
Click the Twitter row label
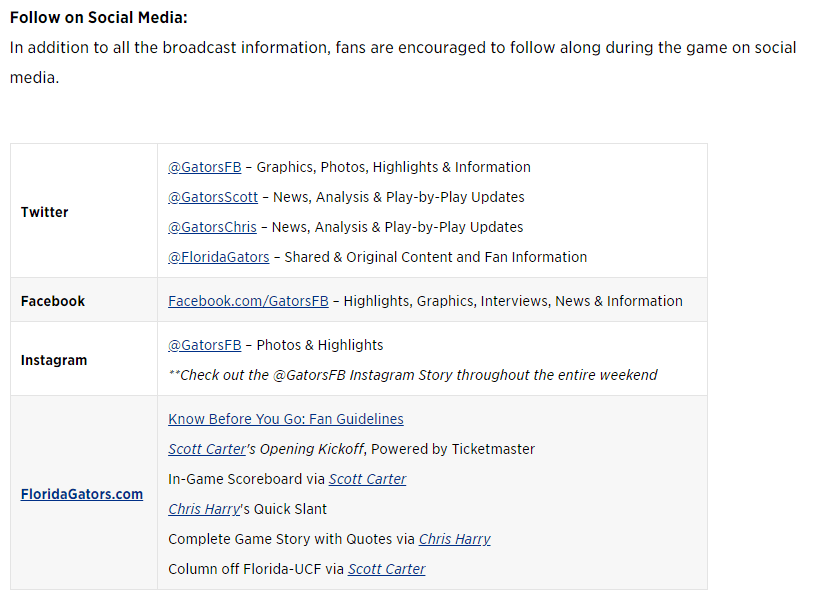pyautogui.click(x=45, y=212)
